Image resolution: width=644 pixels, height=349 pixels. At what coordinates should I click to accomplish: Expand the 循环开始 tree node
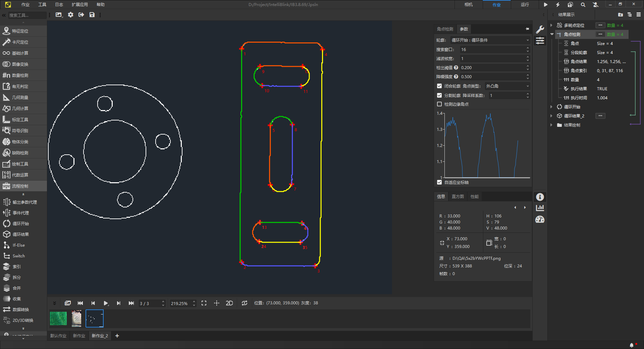click(551, 107)
